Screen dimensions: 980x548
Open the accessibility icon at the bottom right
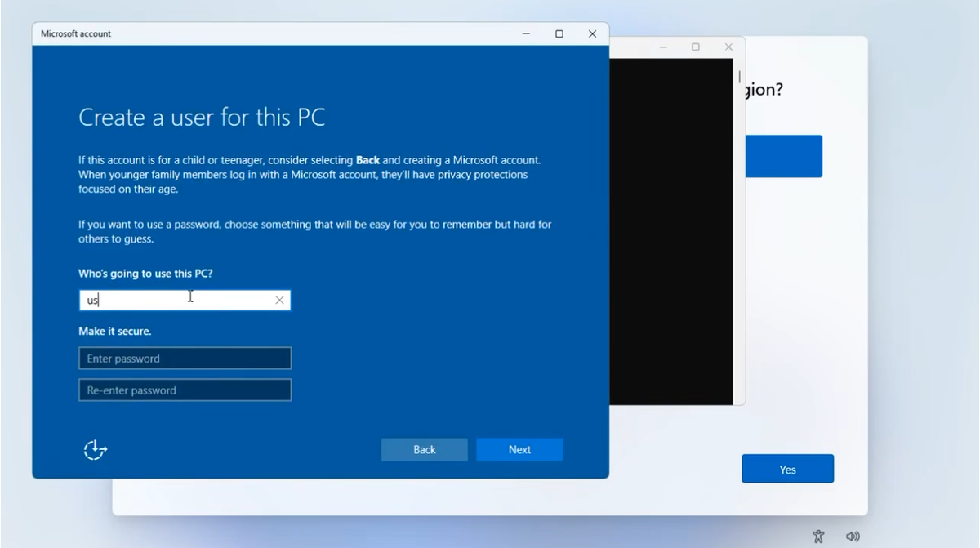818,537
